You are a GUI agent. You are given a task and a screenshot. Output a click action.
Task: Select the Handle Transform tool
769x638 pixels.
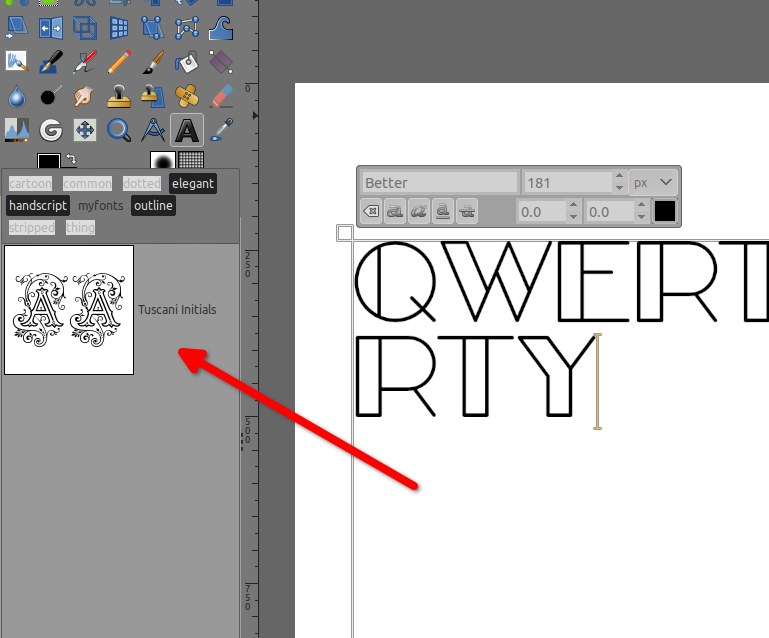click(153, 28)
